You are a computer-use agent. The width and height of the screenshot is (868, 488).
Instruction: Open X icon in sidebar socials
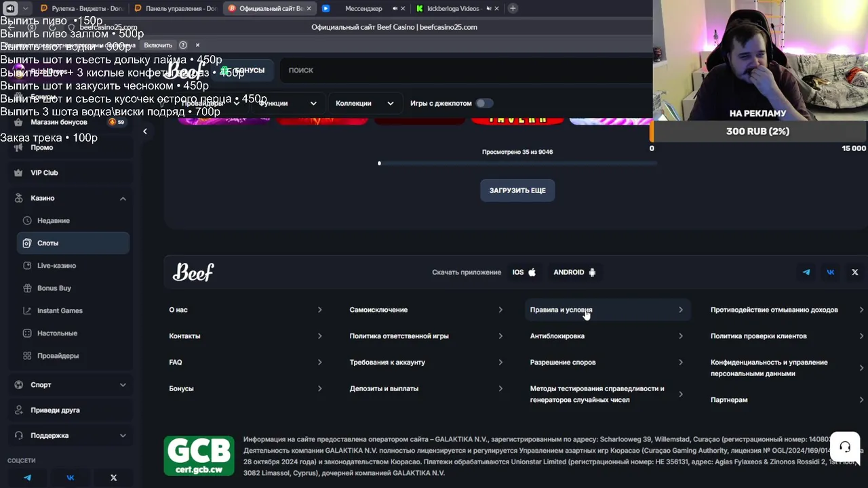click(113, 477)
